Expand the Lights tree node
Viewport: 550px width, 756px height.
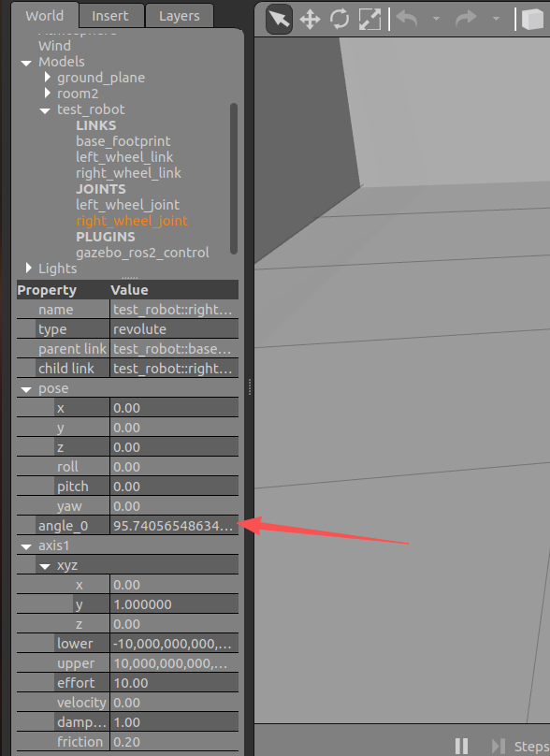(28, 268)
